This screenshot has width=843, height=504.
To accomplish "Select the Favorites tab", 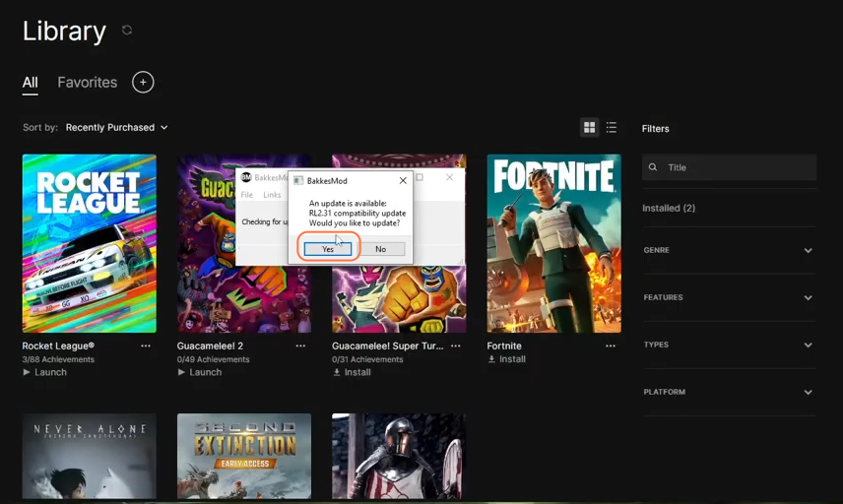I will click(87, 83).
